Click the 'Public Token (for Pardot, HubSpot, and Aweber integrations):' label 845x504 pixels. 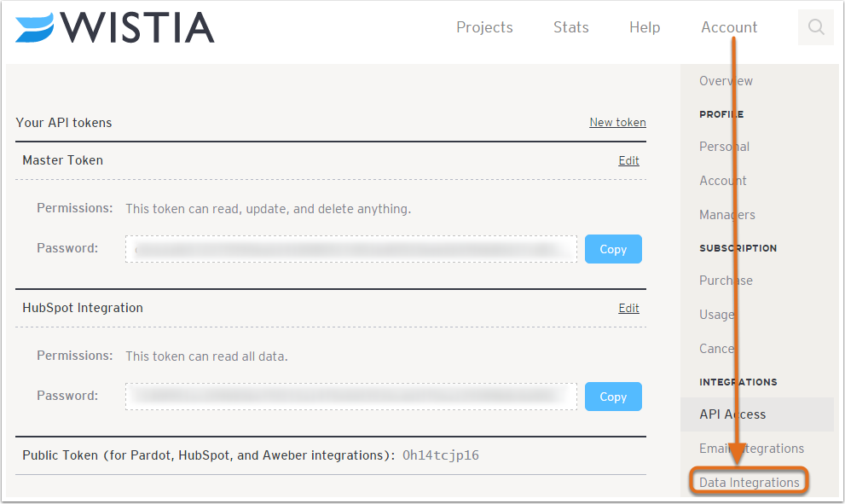point(209,455)
